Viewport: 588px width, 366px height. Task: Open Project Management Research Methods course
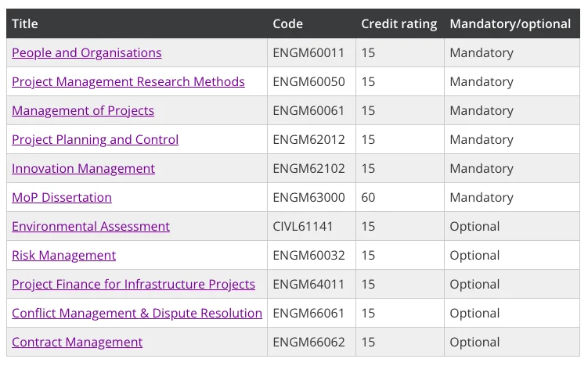[x=128, y=82]
